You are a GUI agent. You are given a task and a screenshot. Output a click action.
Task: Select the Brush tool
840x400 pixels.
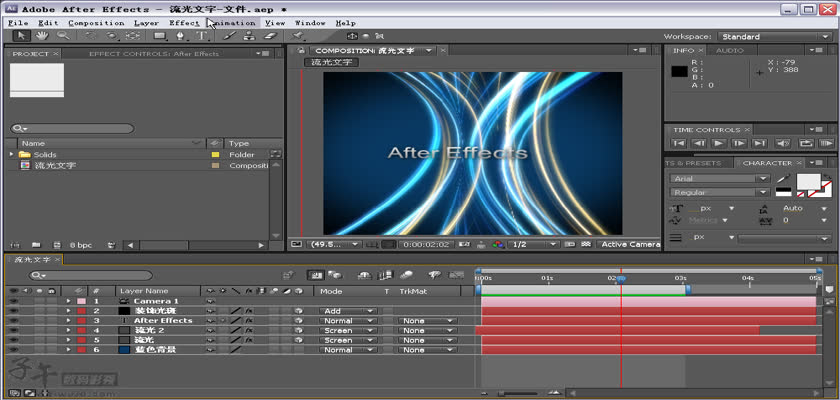229,36
